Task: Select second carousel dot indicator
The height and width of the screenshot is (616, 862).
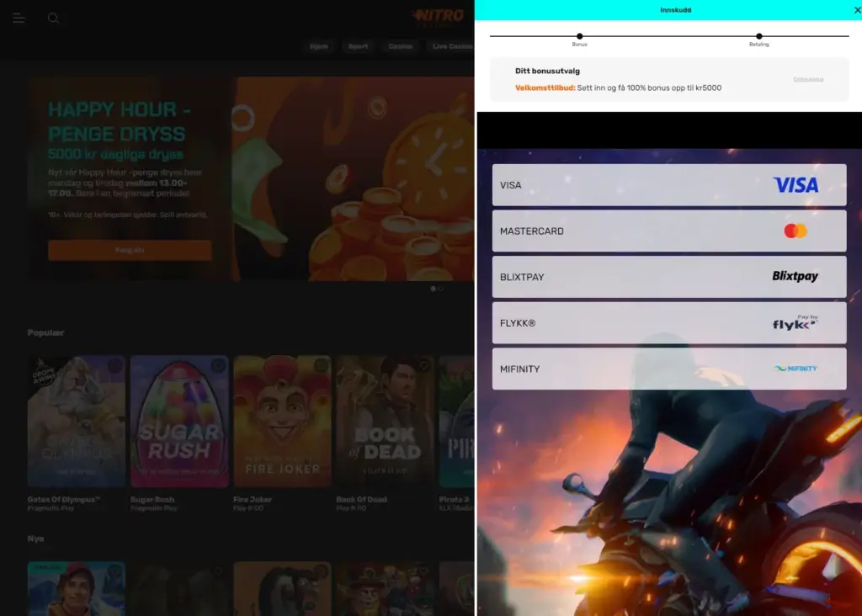Action: pyautogui.click(x=440, y=289)
